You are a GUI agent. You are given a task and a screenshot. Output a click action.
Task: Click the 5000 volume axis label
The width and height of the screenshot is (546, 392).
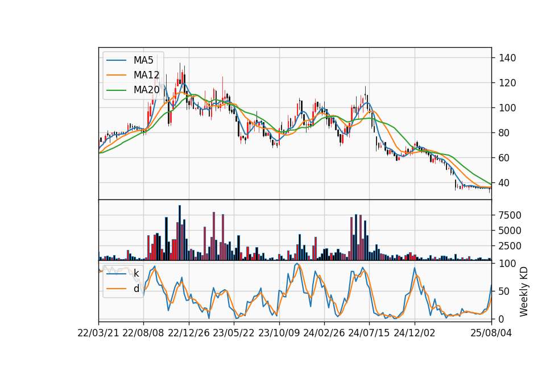click(x=510, y=231)
